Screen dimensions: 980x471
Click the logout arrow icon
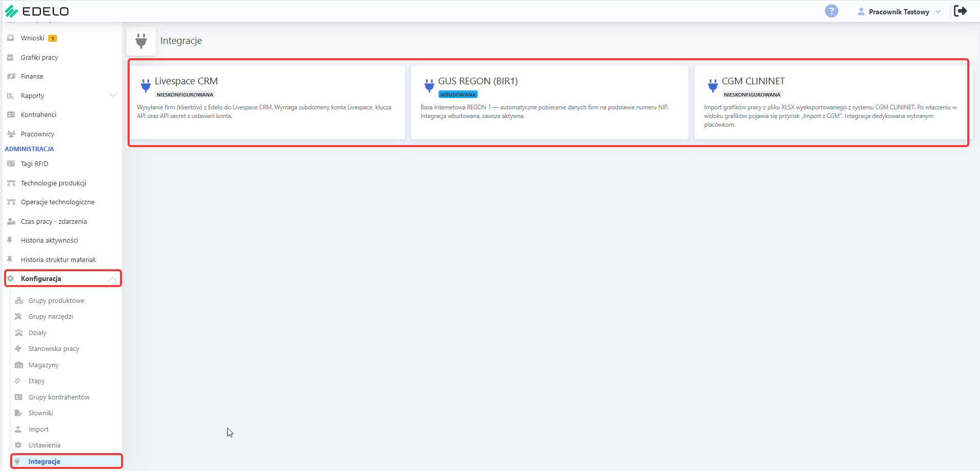(x=960, y=11)
